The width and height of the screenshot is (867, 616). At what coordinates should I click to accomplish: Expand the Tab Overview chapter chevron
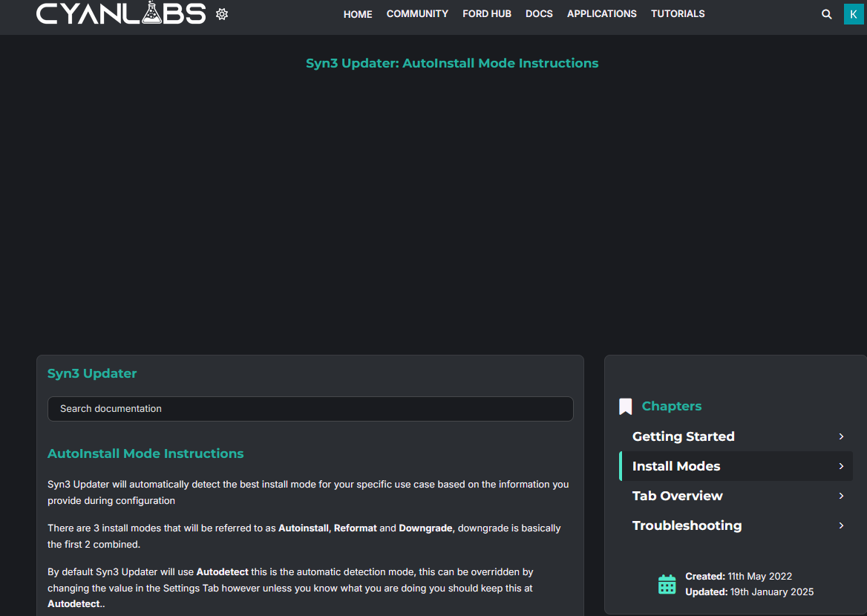pos(841,496)
